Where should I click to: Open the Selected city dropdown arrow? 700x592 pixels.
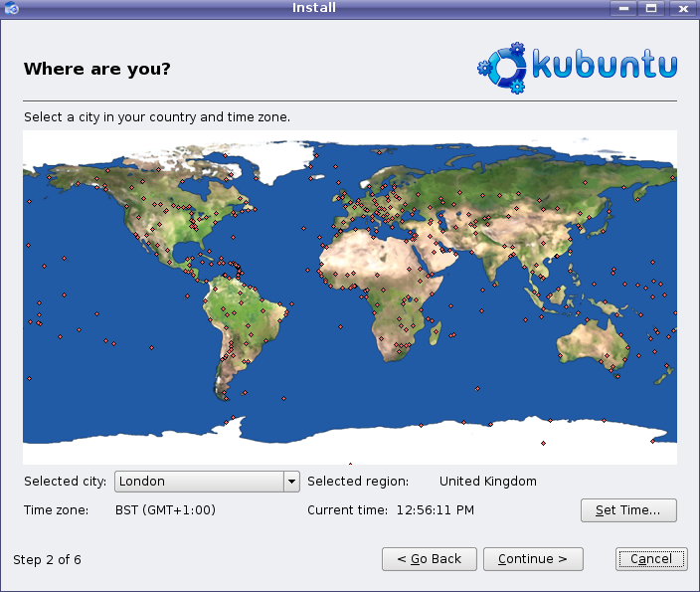tap(291, 482)
